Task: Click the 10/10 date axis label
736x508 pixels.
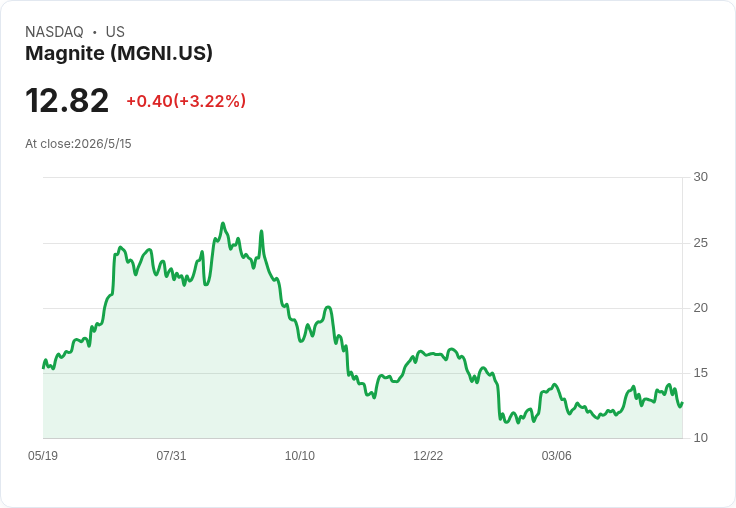Action: tap(300, 456)
